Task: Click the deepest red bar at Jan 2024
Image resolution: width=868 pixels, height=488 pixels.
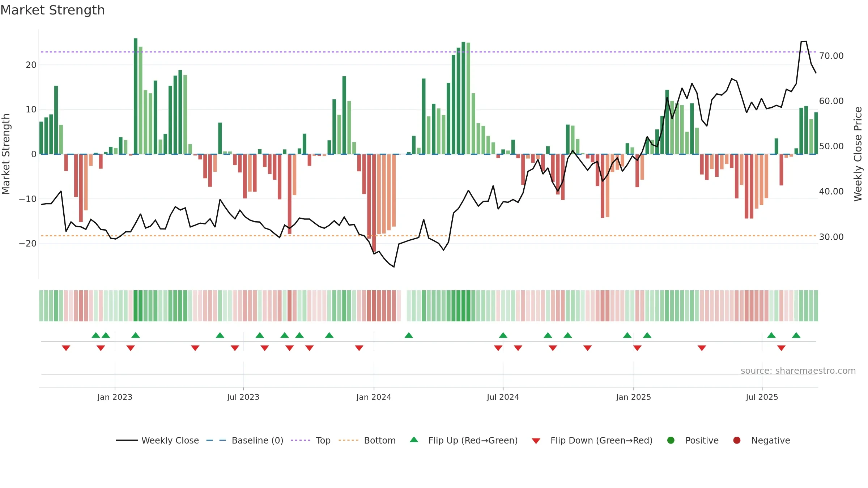Action: click(x=374, y=203)
